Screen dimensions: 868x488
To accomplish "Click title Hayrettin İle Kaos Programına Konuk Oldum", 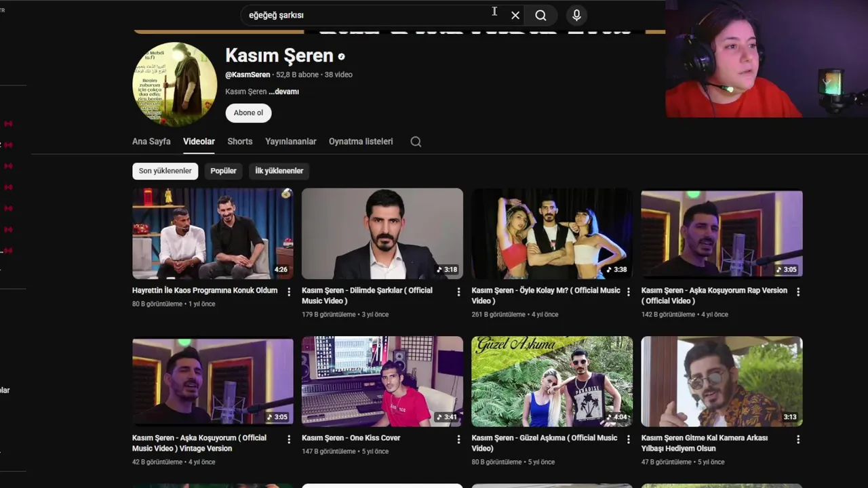I will coord(205,290).
